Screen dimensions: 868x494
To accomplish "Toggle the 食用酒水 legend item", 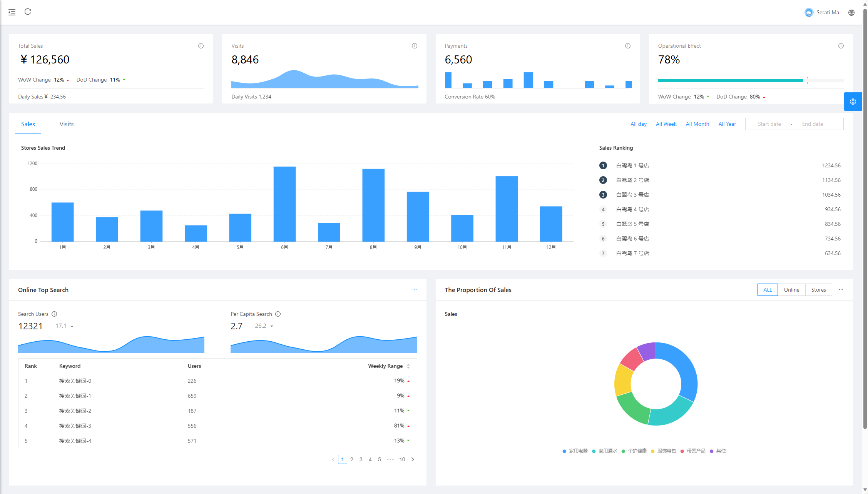I will tap(605, 451).
